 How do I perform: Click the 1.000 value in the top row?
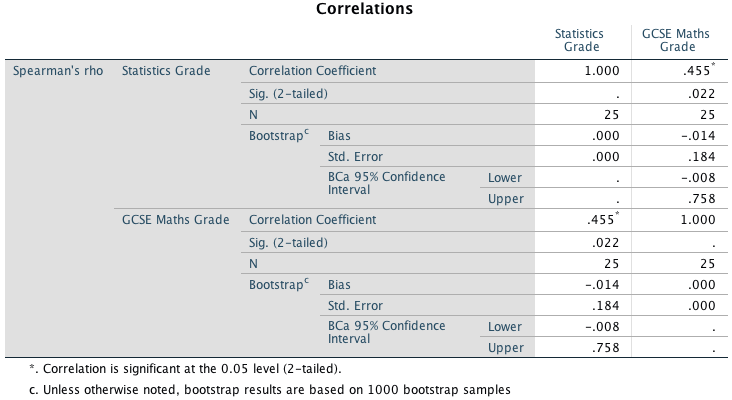604,71
